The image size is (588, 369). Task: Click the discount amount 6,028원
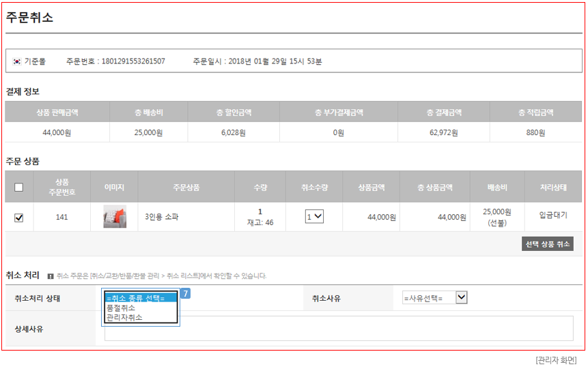click(234, 132)
